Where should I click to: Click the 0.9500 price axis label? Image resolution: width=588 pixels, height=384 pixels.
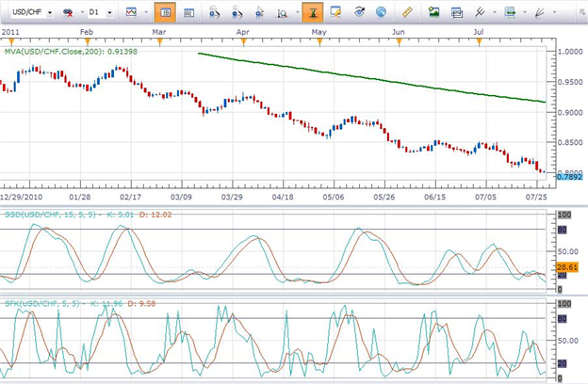click(570, 82)
